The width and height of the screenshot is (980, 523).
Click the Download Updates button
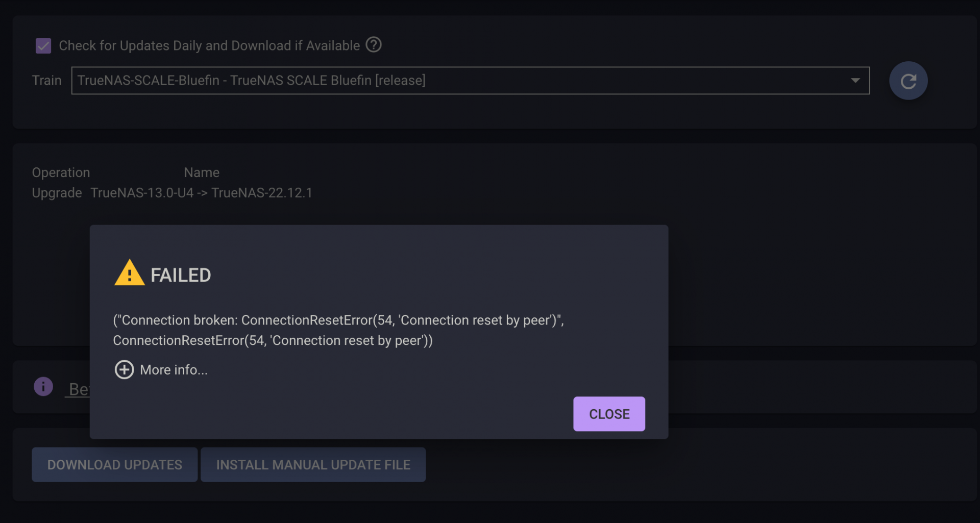click(114, 465)
